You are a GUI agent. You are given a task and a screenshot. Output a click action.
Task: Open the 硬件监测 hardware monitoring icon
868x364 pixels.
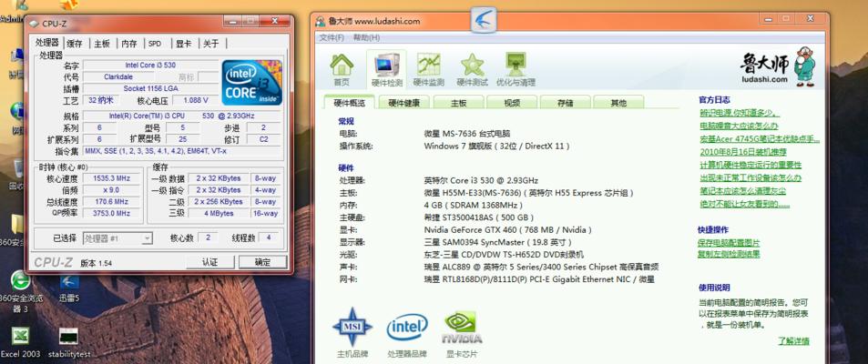tap(428, 70)
